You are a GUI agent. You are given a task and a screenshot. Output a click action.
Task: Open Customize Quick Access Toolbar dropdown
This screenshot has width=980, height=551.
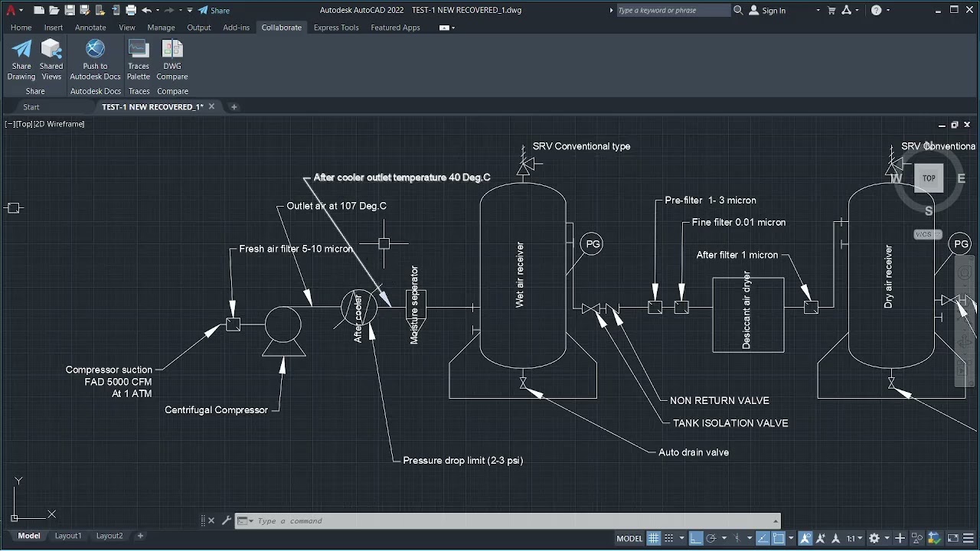click(190, 10)
